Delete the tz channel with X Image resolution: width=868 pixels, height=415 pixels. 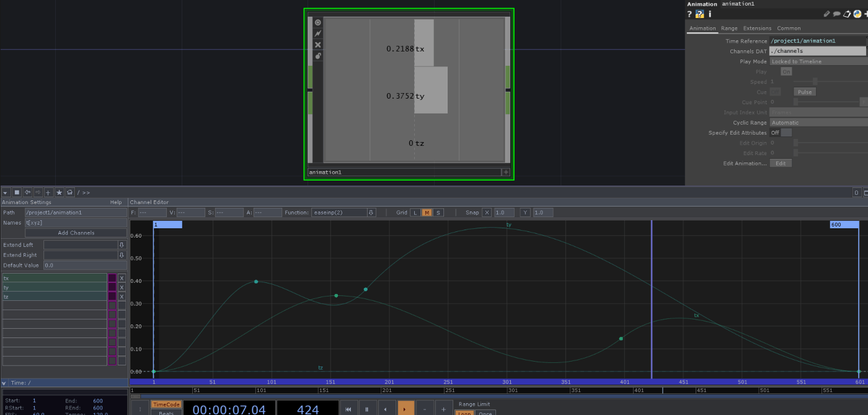[x=122, y=297]
